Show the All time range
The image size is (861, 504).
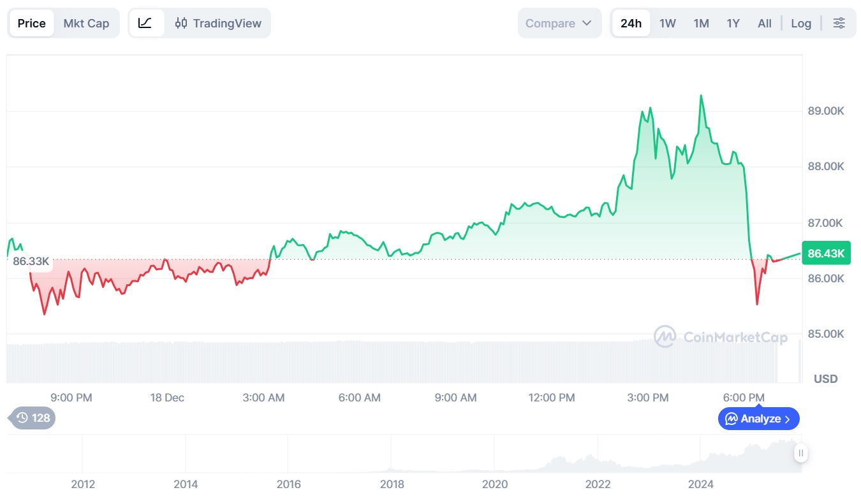[765, 24]
